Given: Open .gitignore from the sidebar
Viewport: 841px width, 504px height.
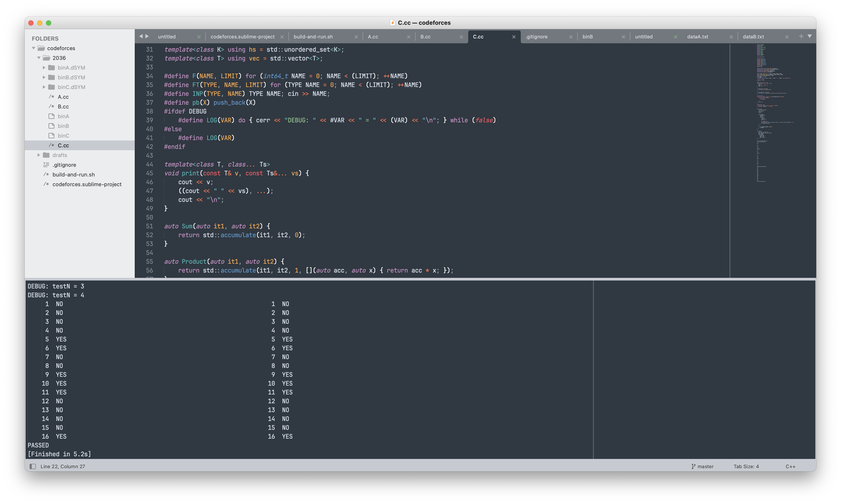Looking at the screenshot, I should 64,165.
